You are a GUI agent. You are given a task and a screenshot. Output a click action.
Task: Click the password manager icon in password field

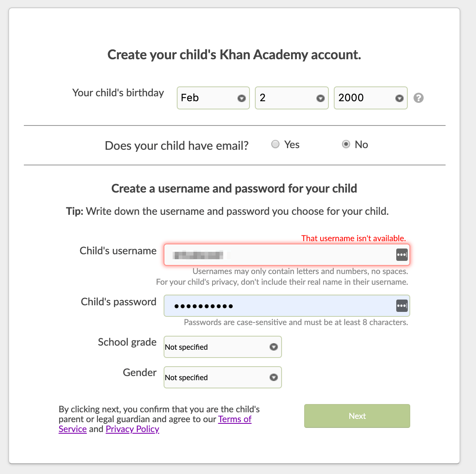click(x=402, y=306)
